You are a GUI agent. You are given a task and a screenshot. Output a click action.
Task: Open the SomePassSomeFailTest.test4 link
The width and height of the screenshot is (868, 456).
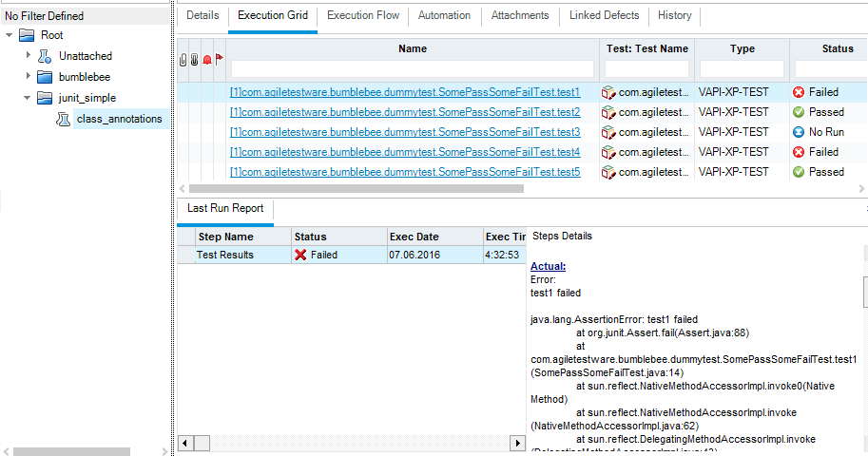click(x=405, y=152)
